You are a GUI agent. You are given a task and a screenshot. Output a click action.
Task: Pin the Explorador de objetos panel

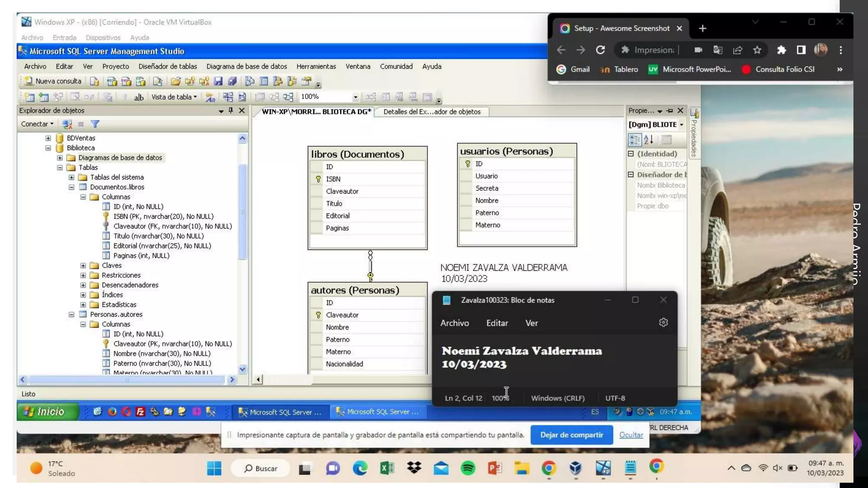[x=231, y=111]
